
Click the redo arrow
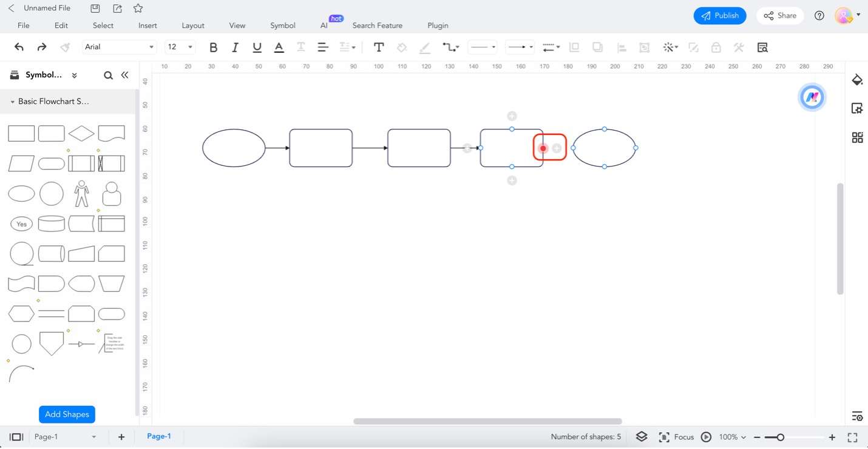(x=41, y=47)
